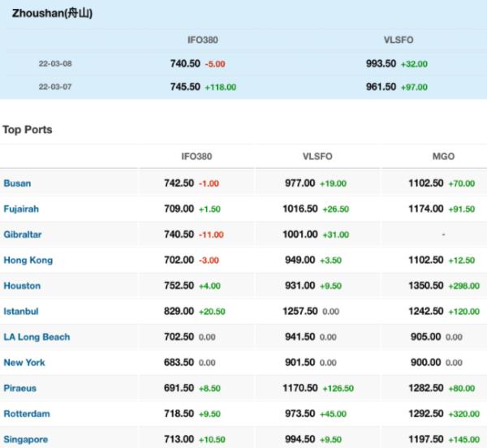Click the Houston MGO price 1350.50
The height and width of the screenshot is (448, 487).
426,286
